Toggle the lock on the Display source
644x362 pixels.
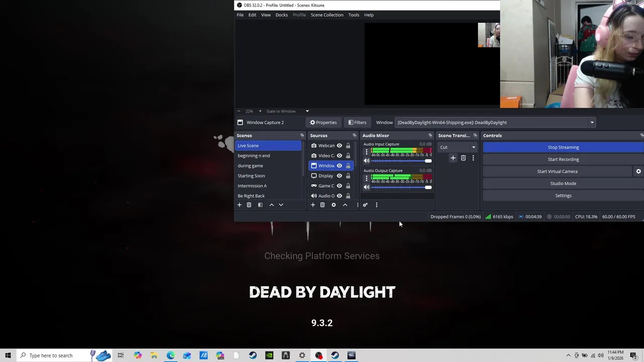tap(348, 175)
